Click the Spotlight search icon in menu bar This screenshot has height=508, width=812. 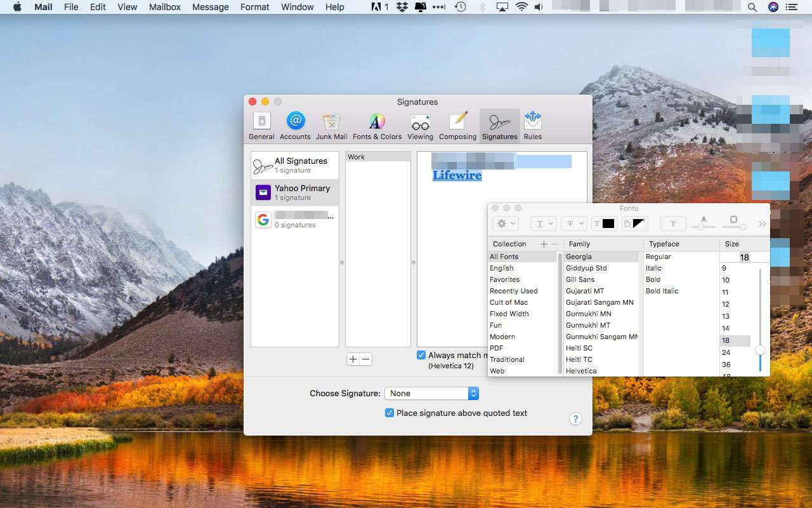click(x=752, y=7)
